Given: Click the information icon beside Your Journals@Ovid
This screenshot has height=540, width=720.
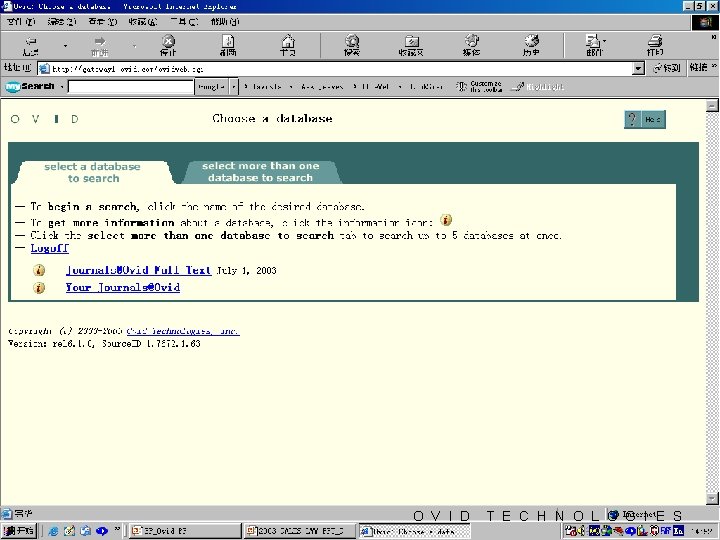Looking at the screenshot, I should (x=39, y=288).
